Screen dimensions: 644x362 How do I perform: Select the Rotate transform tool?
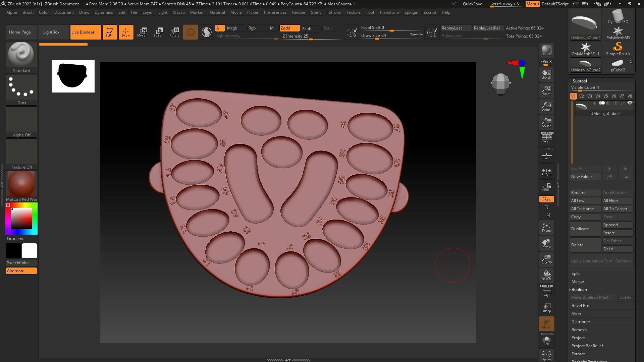coord(174,32)
